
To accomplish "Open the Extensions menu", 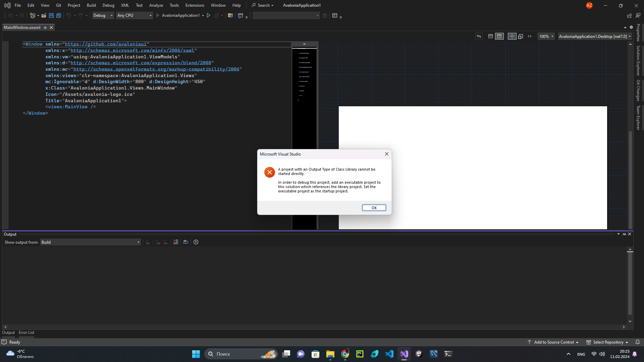I will coord(195,5).
